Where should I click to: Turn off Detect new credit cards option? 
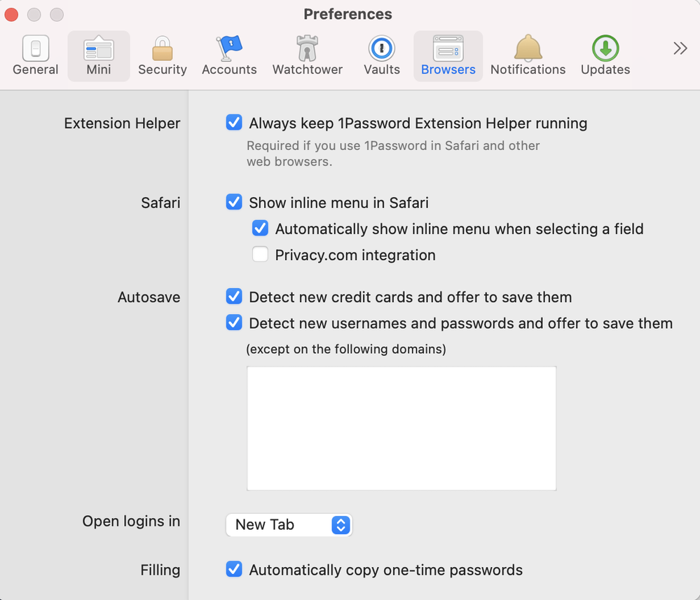click(x=234, y=297)
